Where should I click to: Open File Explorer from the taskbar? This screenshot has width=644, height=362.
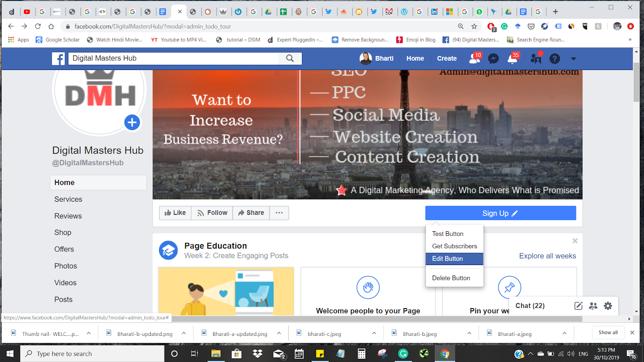[216, 354]
